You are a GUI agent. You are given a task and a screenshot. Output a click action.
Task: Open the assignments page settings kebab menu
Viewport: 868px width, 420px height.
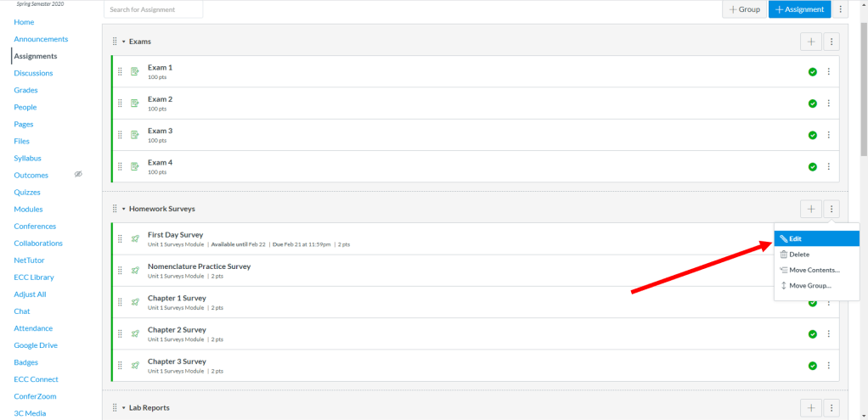[841, 9]
